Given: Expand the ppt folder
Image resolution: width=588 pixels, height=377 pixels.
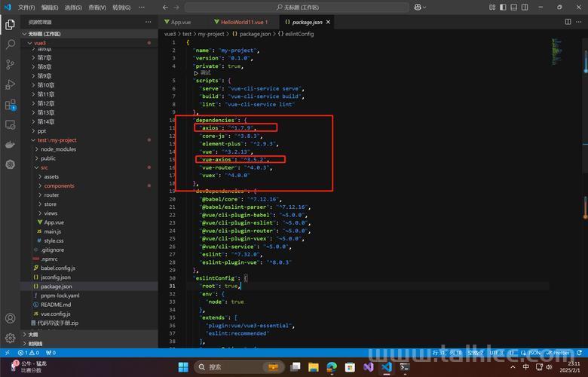Looking at the screenshot, I should (33, 131).
